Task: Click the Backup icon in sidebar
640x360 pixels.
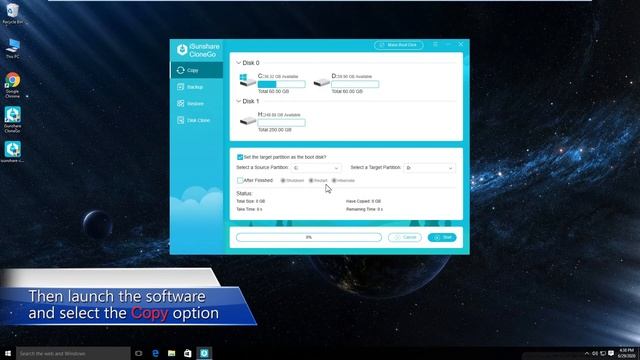Action: pos(181,87)
